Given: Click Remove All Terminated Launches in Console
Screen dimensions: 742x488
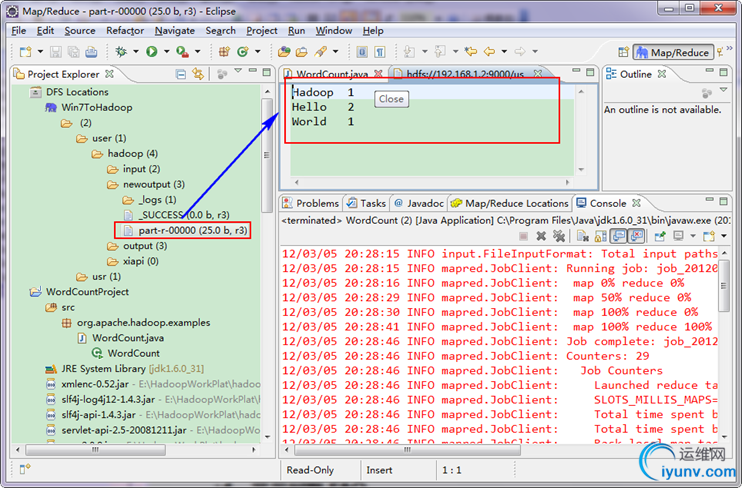Looking at the screenshot, I should click(559, 236).
